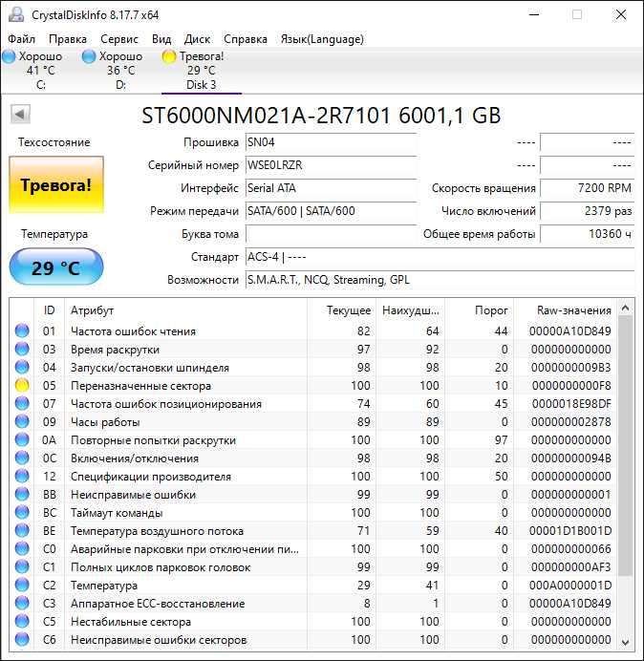Click the blue status orb for attribute 07
This screenshot has height=661, width=644.
[22, 403]
